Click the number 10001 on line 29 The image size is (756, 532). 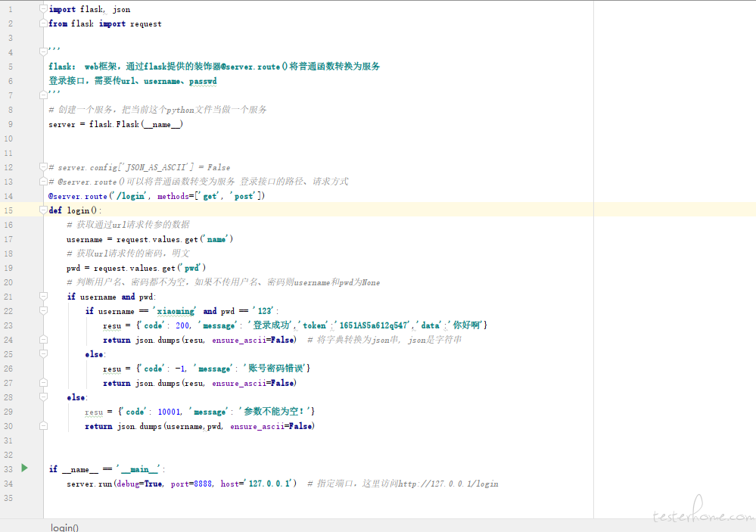(x=169, y=412)
